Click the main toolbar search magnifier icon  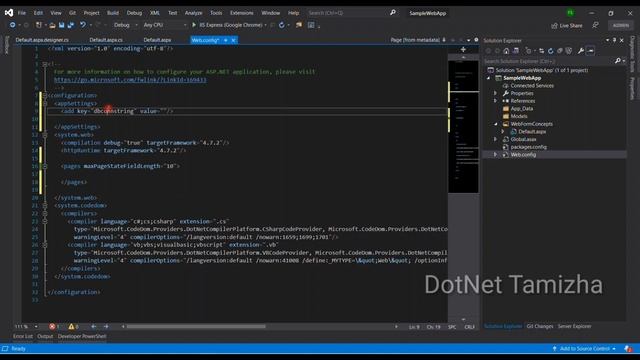click(x=393, y=13)
